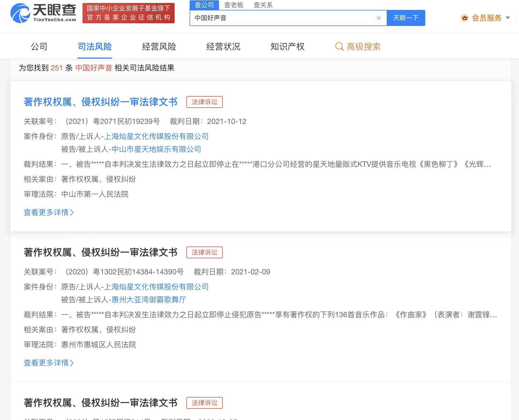Select court name 中山市第一人民法院
Viewport: 519px width, 420px height.
pos(95,194)
